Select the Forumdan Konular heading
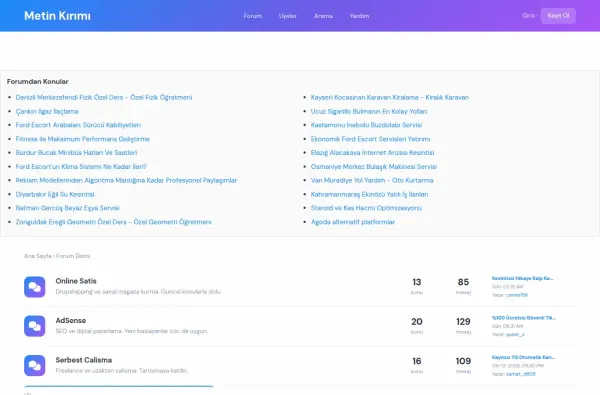This screenshot has width=600, height=395. point(38,82)
